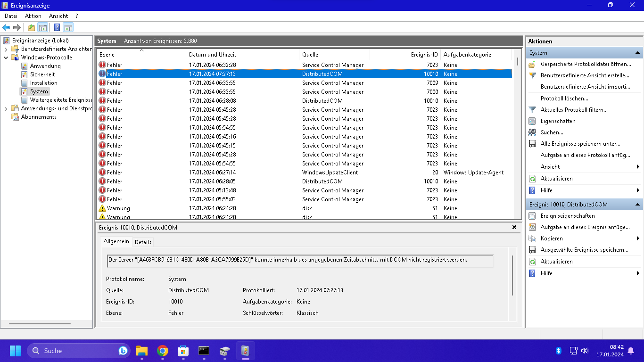Toggle the action pane visibility toolbar button
The height and width of the screenshot is (362, 644).
pos(67,27)
